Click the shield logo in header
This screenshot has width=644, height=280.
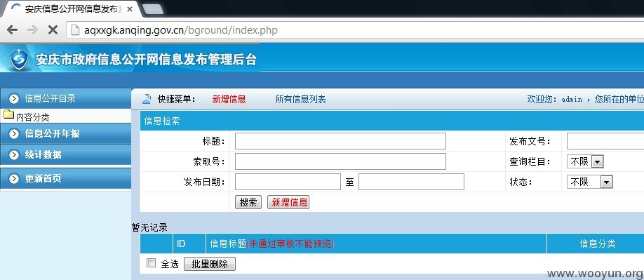(18, 60)
